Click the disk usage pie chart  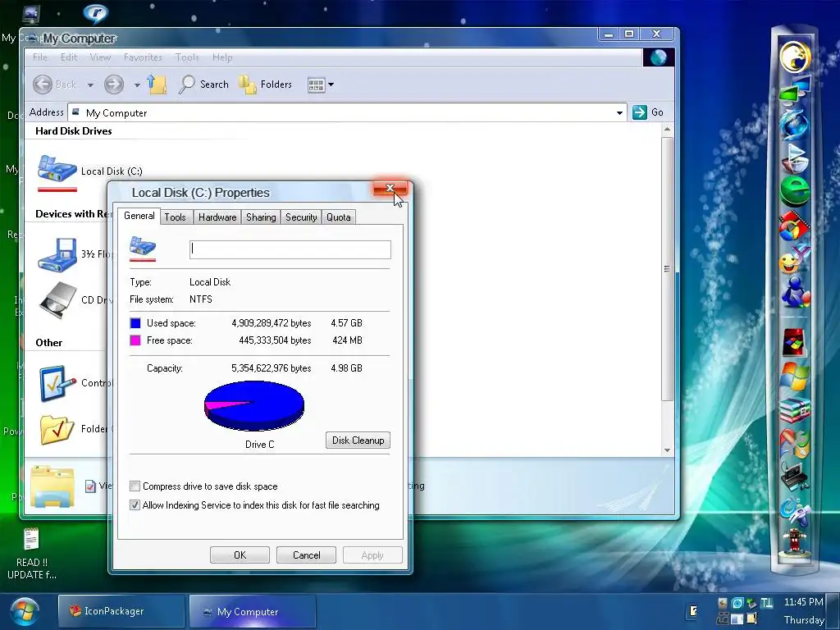[254, 405]
